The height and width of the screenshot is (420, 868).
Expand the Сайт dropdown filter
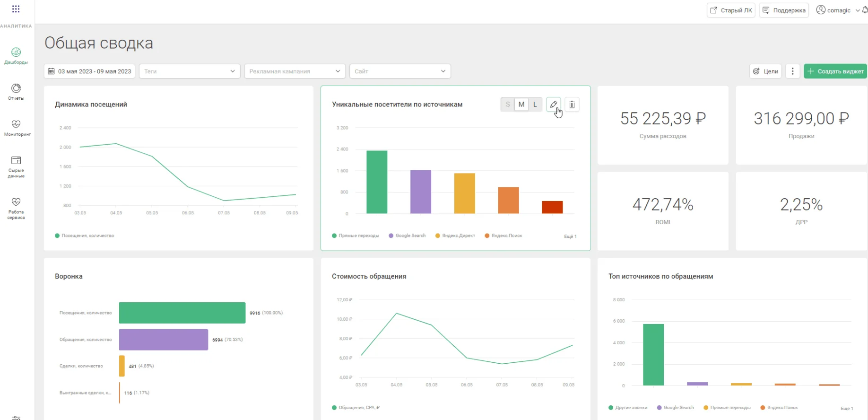click(399, 71)
